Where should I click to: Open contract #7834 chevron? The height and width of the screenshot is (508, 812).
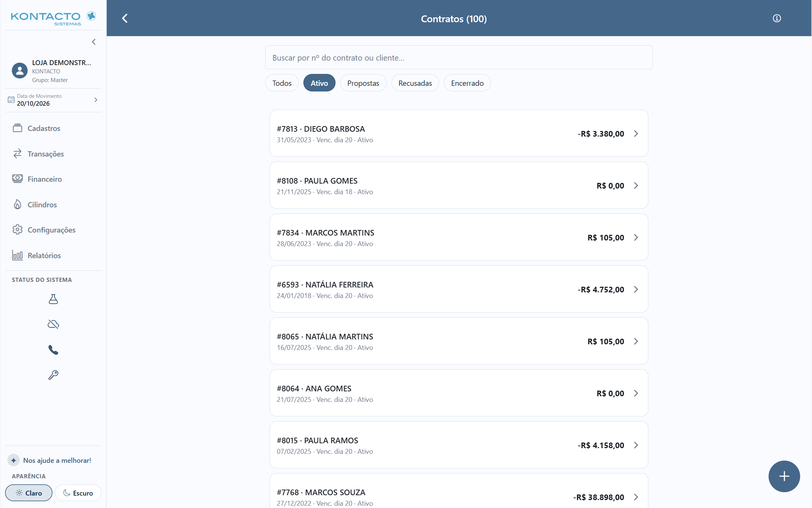click(636, 237)
